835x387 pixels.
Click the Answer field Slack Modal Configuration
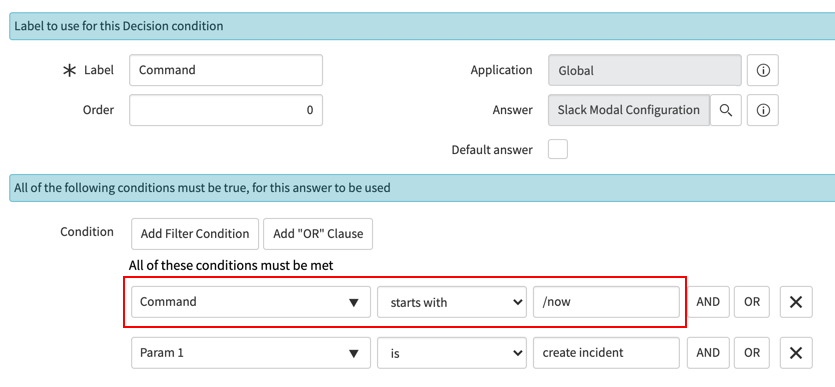coord(629,110)
